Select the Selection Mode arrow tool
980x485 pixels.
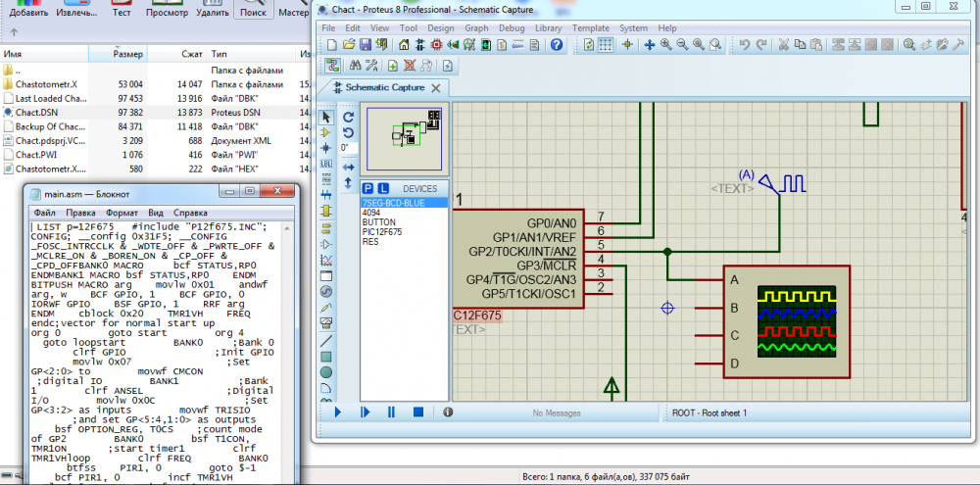coord(326,117)
